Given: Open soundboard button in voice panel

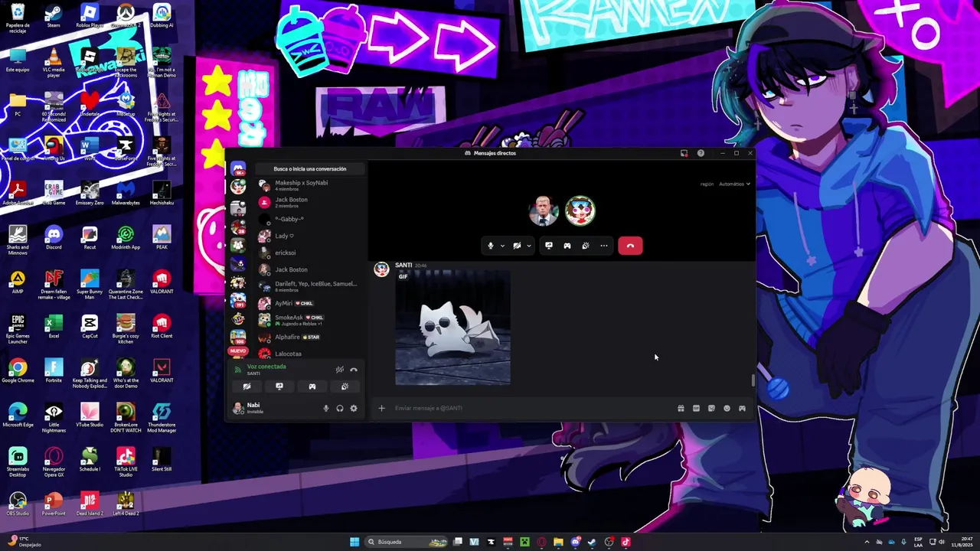Looking at the screenshot, I should (345, 386).
